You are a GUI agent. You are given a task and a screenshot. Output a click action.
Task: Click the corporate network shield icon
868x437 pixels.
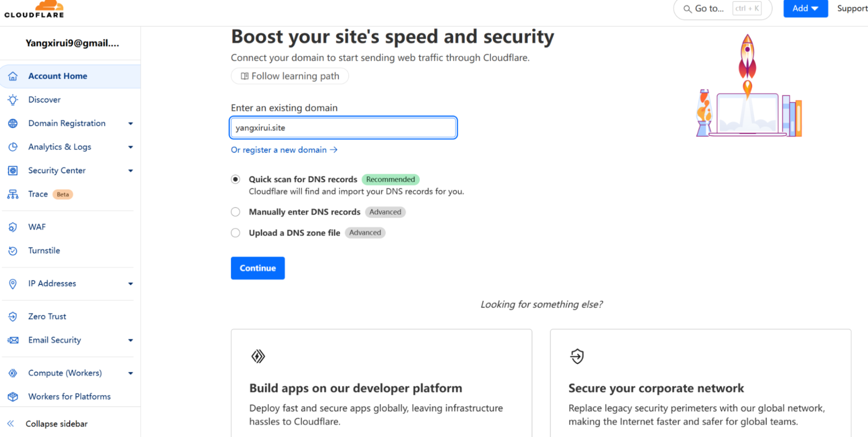point(577,356)
